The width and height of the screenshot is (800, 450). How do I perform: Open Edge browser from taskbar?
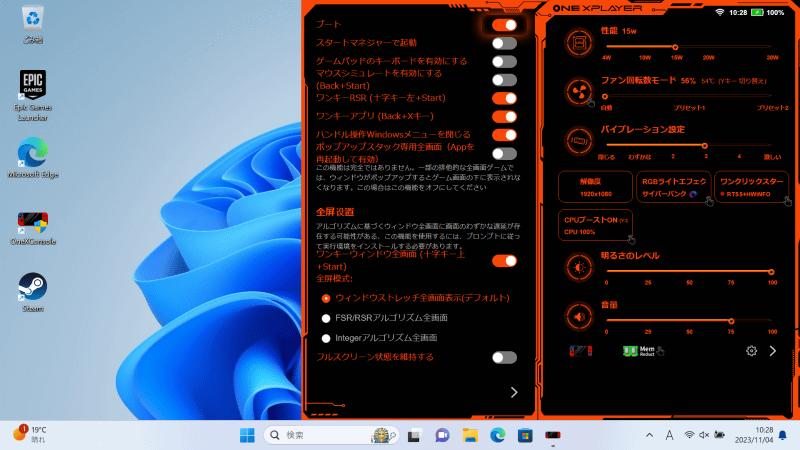click(497, 435)
